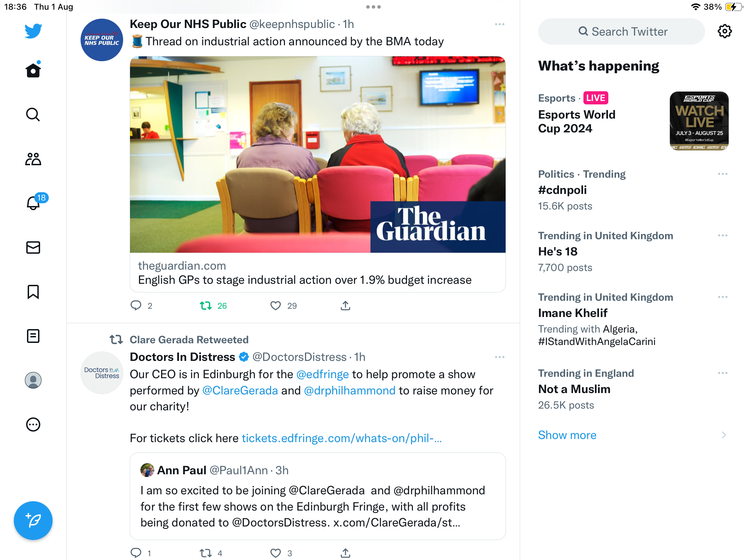Open more options on Keep Our NHS Public tweet
This screenshot has width=747, height=560.
coord(499,24)
